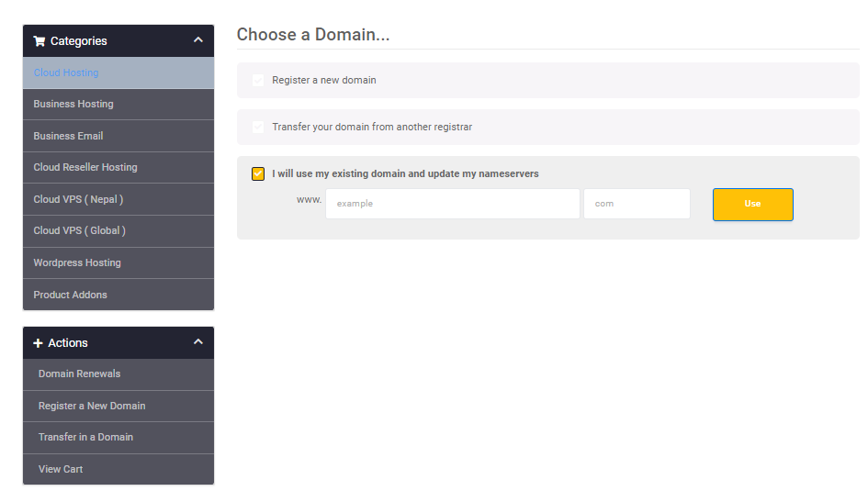Image resolution: width=868 pixels, height=502 pixels.
Task: Click the shopping cart icon beside Categories
Action: pos(39,41)
